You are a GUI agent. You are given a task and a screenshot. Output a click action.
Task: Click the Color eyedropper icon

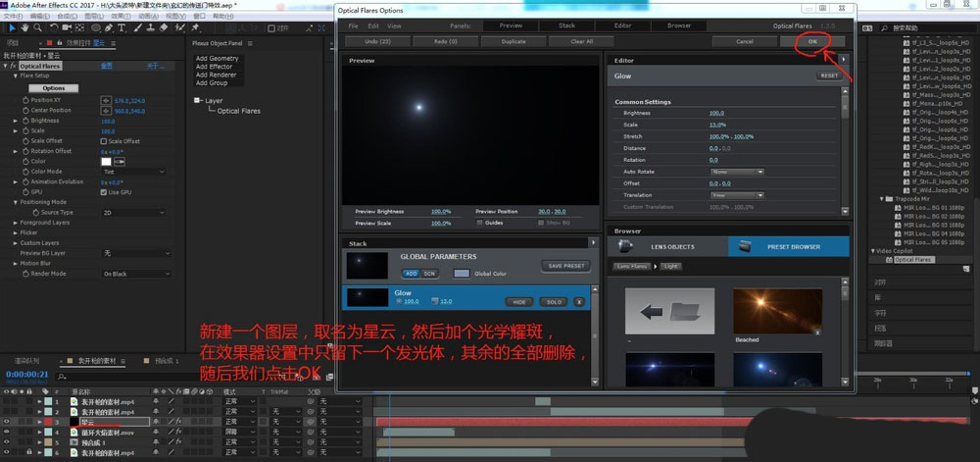(122, 161)
